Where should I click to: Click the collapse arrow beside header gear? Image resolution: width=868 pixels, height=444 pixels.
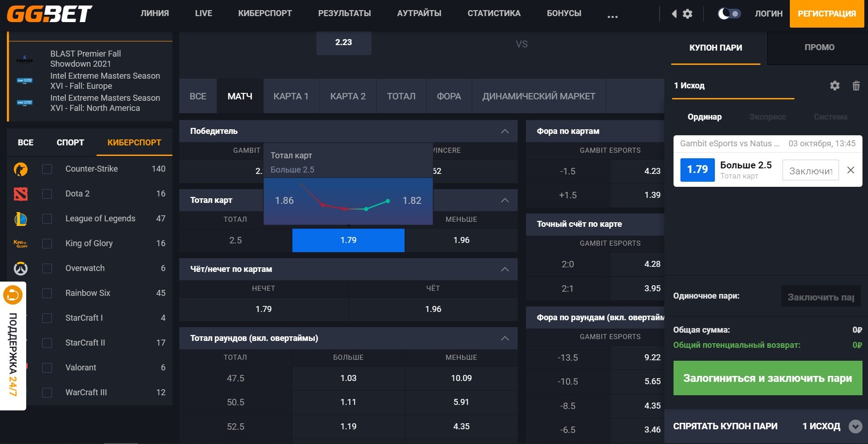pos(674,14)
